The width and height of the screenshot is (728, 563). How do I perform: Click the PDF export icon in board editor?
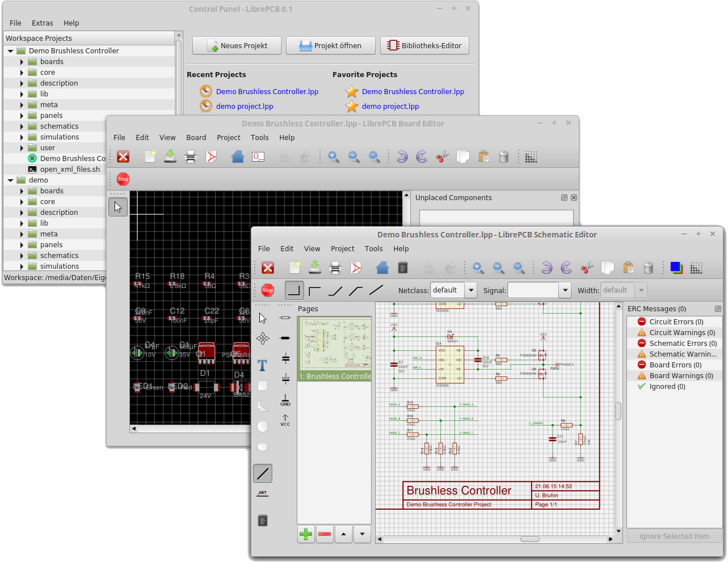pyautogui.click(x=211, y=157)
